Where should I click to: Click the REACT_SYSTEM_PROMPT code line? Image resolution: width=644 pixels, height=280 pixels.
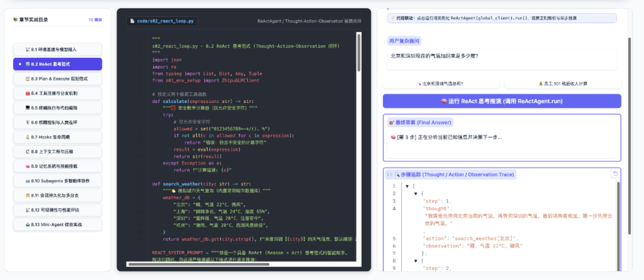click(x=250, y=253)
